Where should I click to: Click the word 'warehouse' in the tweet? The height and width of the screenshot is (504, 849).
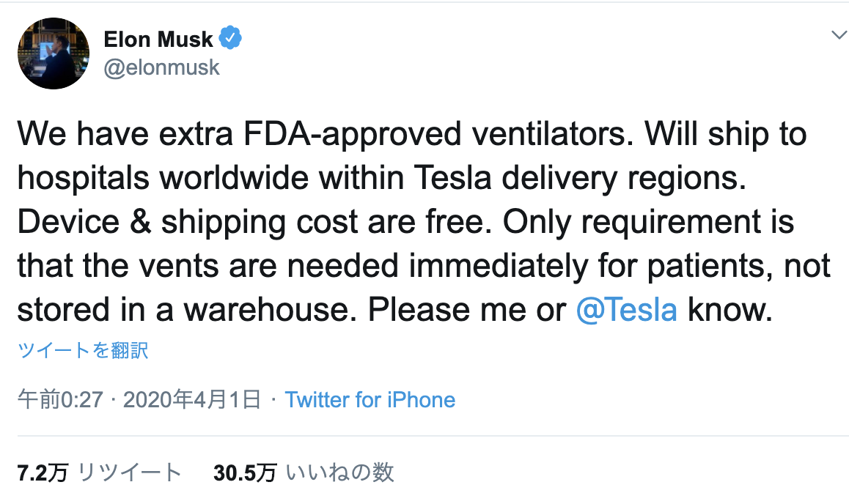[270, 310]
